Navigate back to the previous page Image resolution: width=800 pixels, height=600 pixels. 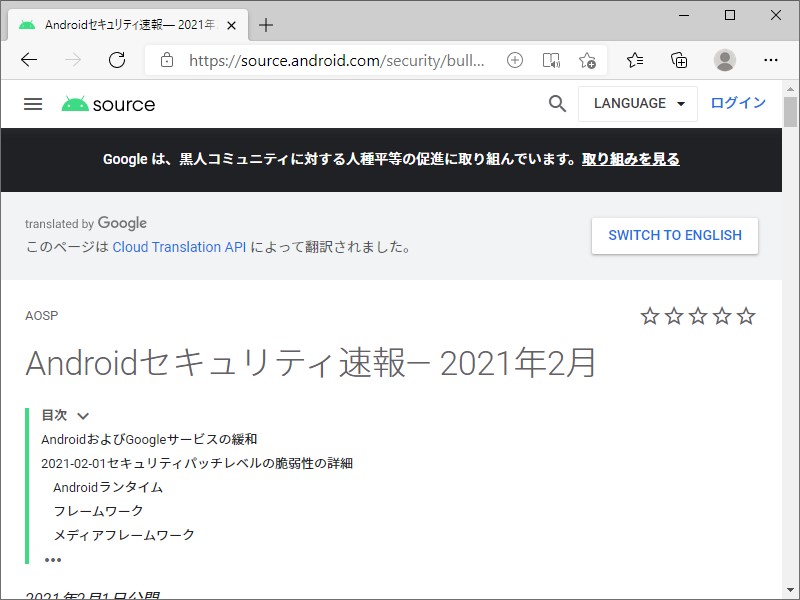(29, 59)
